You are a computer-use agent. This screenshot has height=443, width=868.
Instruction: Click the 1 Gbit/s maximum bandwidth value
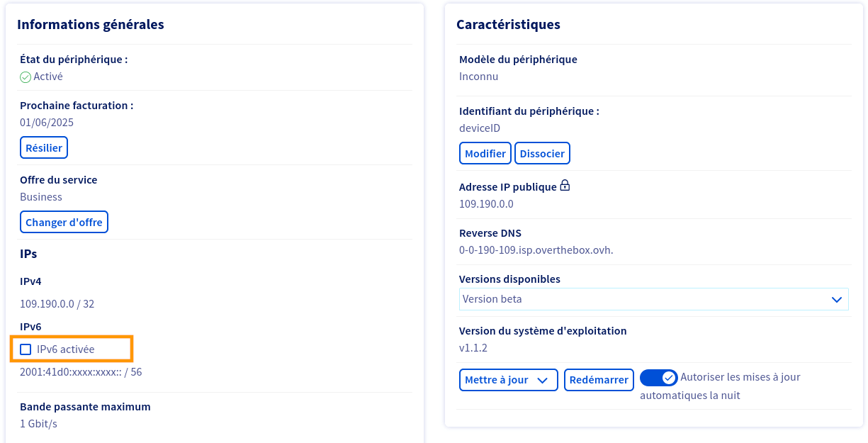[x=38, y=424]
